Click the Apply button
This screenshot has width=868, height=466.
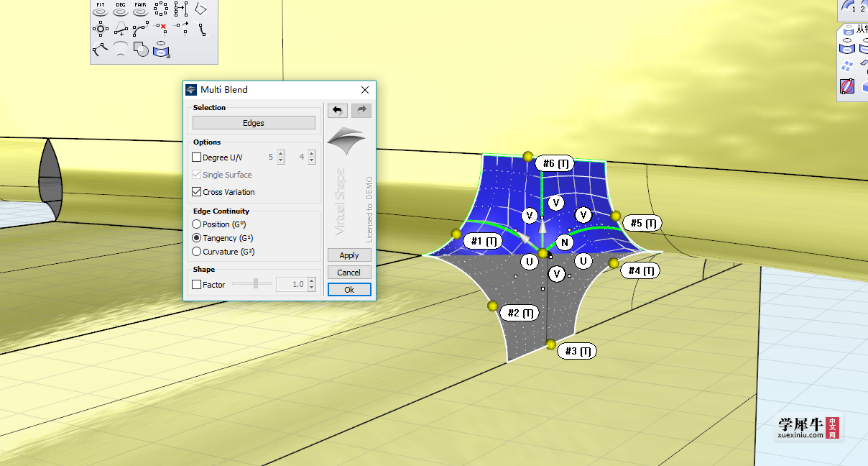tap(349, 255)
